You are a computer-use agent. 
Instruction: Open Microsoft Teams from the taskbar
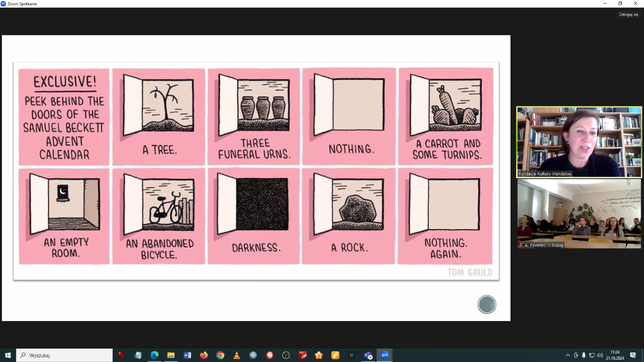pos(368,355)
